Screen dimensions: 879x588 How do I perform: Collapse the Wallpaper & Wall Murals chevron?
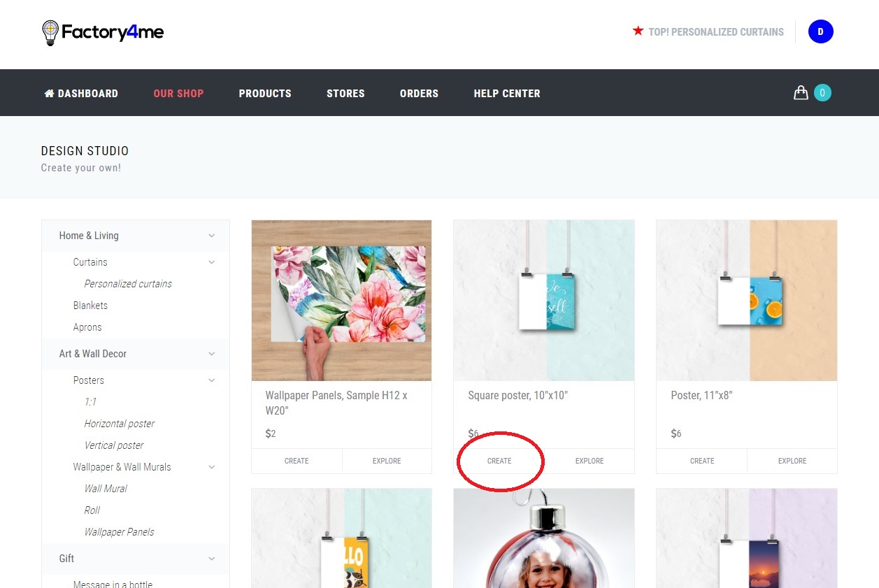(x=211, y=467)
